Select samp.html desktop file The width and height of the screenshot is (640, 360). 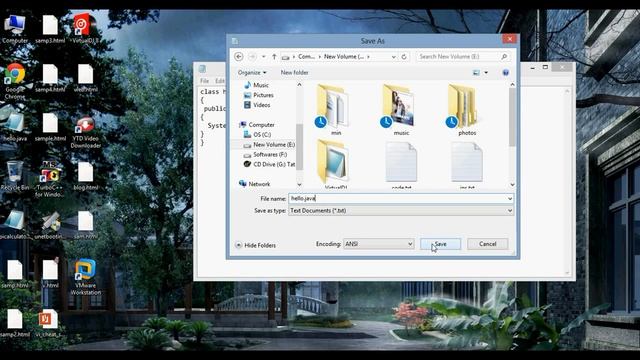click(15, 274)
